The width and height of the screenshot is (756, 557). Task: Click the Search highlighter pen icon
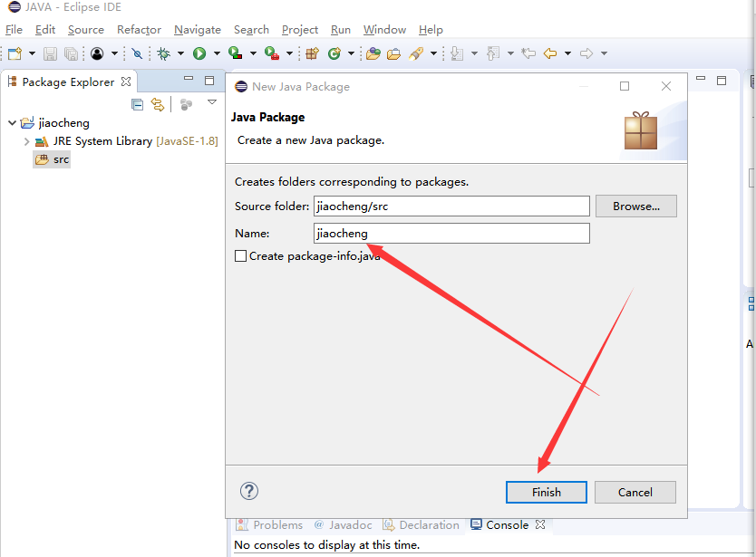416,53
